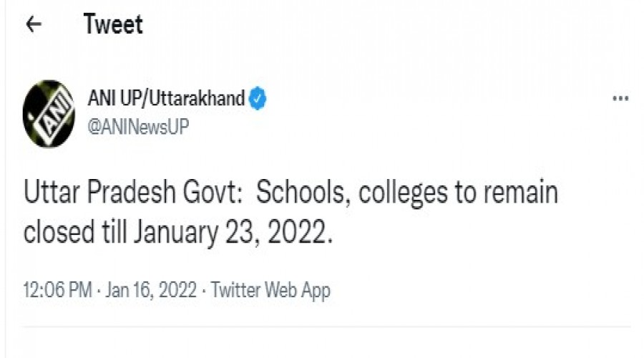The height and width of the screenshot is (358, 644).
Task: Click the divider line below the timestamp
Action: (x=322, y=327)
